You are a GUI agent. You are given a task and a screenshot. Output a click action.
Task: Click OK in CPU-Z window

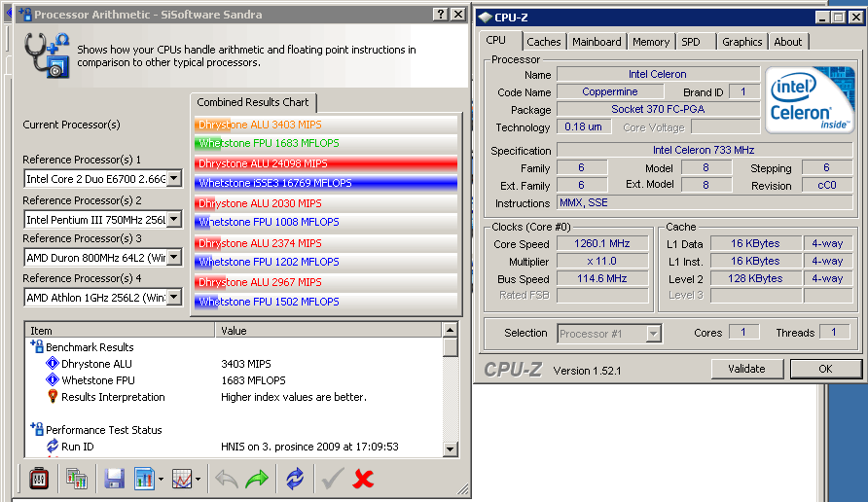(x=824, y=369)
